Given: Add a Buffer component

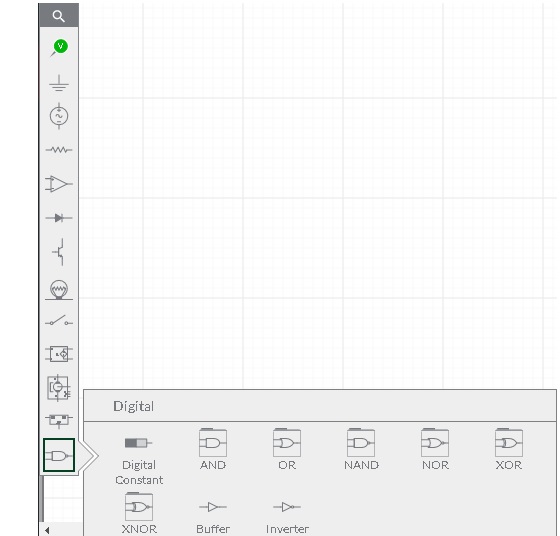Looking at the screenshot, I should pyautogui.click(x=213, y=517).
